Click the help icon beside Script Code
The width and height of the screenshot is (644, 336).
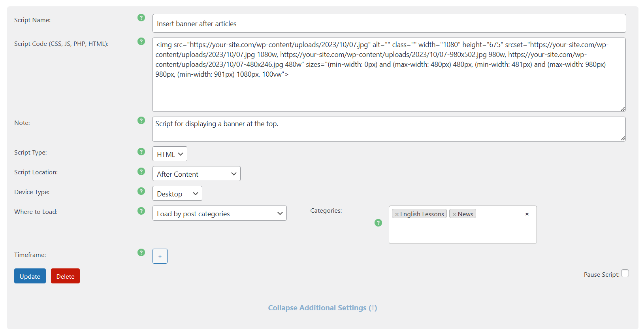coord(141,42)
